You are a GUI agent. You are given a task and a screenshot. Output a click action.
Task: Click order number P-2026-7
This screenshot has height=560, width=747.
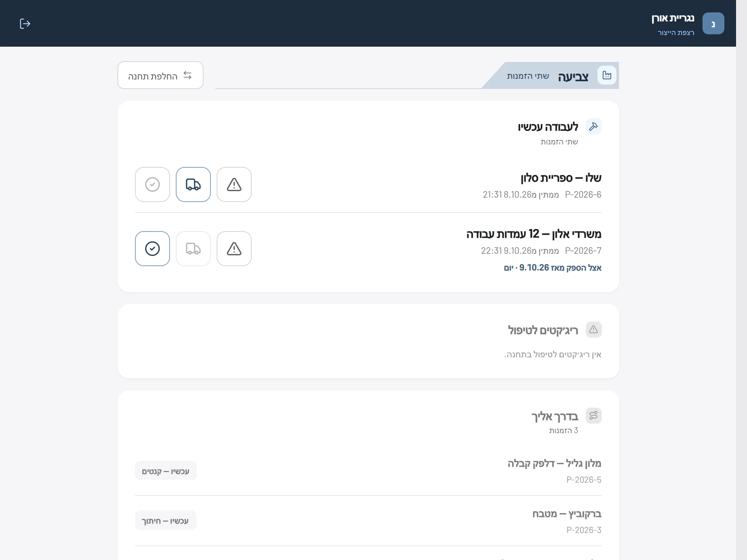[x=583, y=251]
